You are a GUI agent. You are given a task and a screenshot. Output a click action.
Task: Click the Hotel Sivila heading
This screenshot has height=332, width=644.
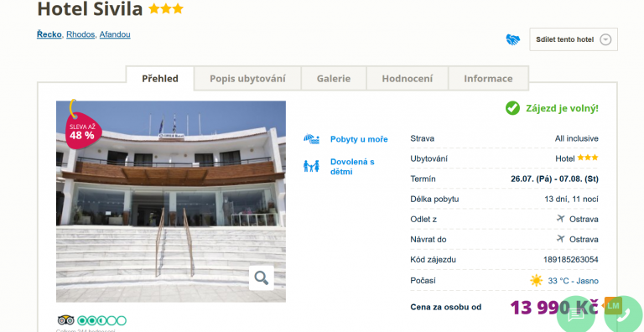[90, 9]
